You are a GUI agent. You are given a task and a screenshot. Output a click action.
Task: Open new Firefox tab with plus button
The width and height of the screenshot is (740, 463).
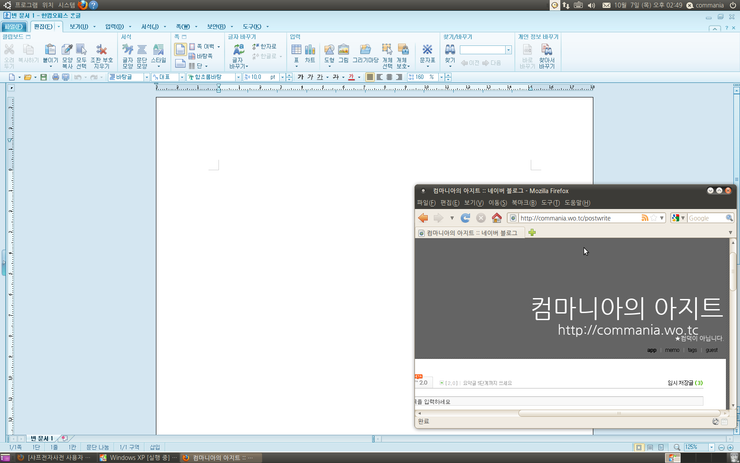coord(532,233)
